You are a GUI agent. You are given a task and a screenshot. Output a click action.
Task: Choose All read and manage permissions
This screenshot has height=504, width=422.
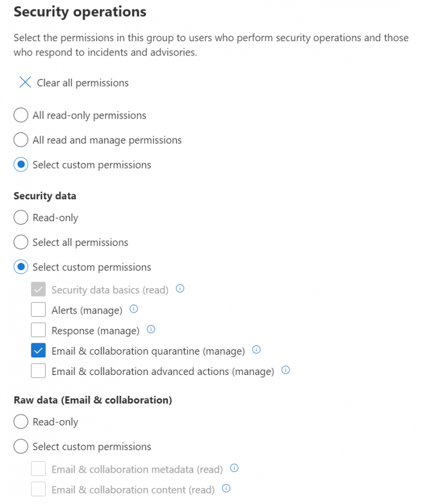[x=20, y=139]
